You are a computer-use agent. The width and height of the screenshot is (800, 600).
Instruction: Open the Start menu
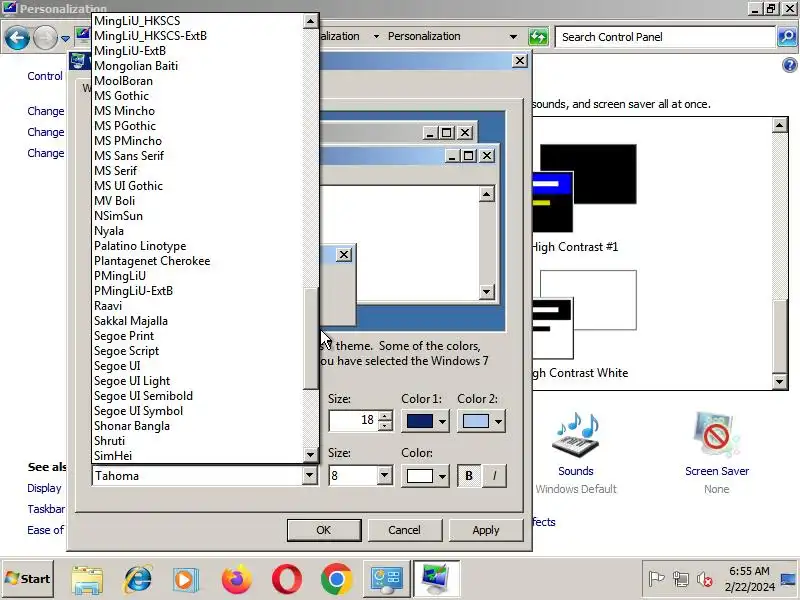tap(28, 579)
